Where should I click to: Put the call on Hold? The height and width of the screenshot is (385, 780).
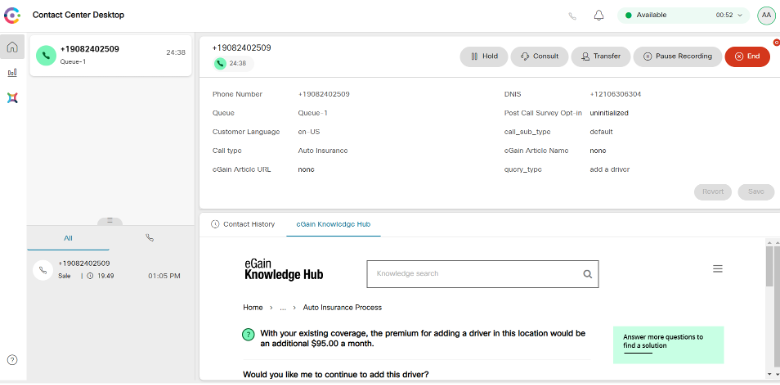click(484, 57)
